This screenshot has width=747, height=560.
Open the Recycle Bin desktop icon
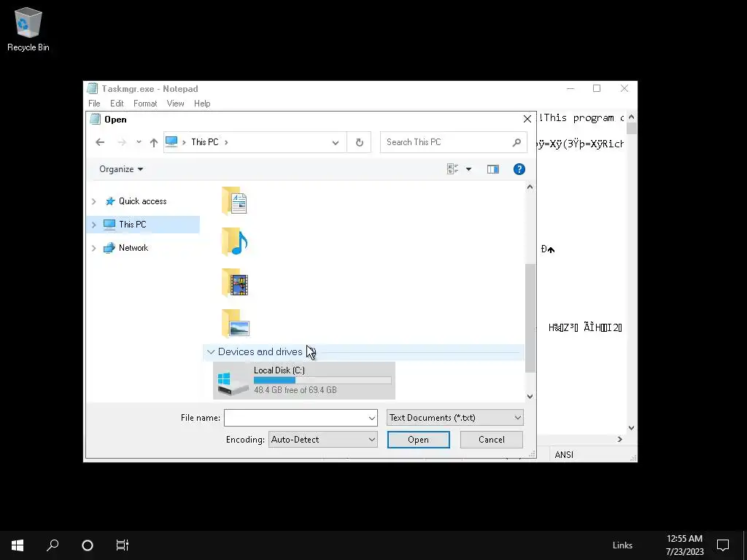tap(28, 28)
